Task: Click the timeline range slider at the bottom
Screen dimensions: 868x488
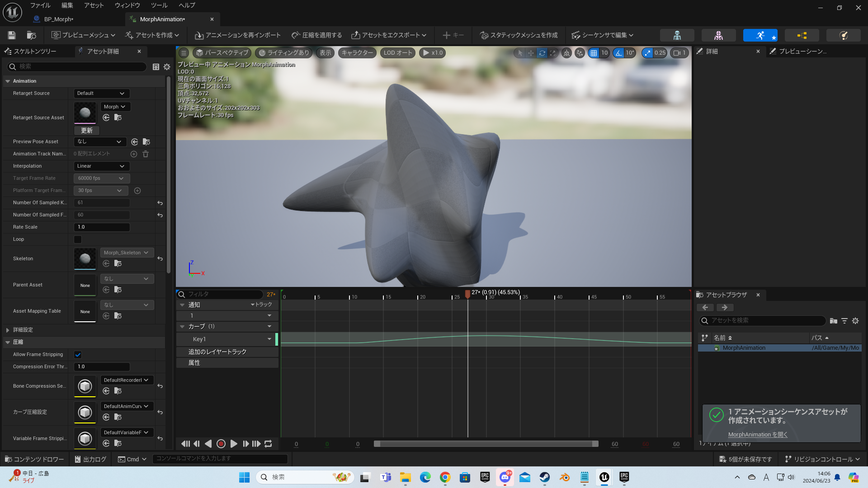Action: [x=485, y=444]
